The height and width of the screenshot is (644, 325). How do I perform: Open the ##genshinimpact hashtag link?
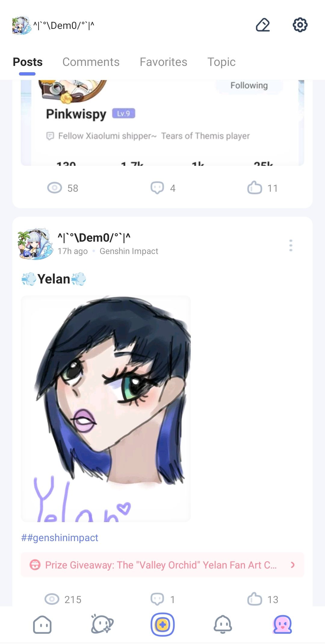click(60, 537)
